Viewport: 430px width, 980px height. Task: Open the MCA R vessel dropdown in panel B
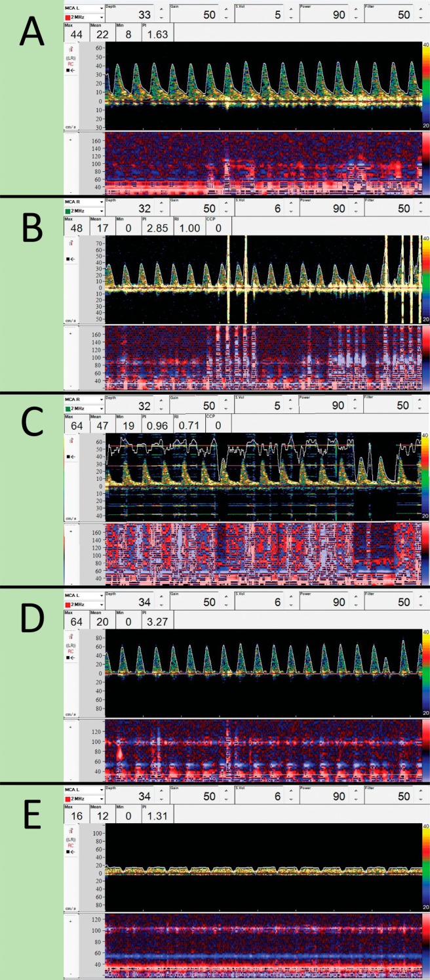100,203
